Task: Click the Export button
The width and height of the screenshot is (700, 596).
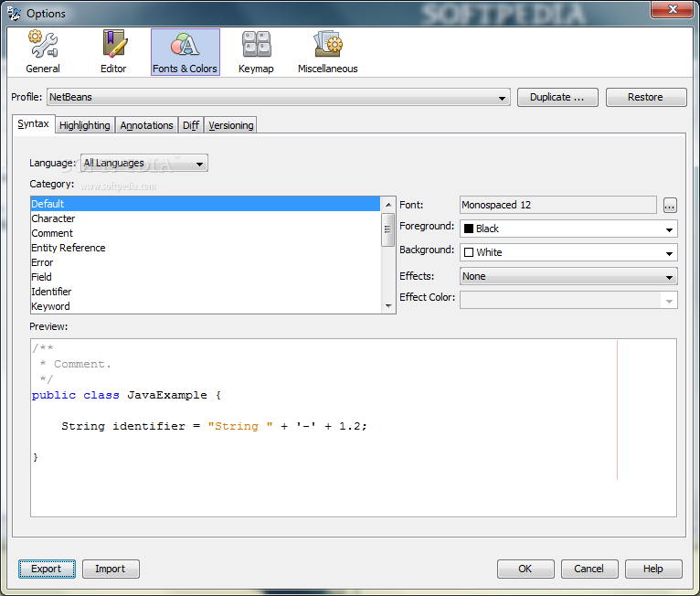Action: point(47,569)
